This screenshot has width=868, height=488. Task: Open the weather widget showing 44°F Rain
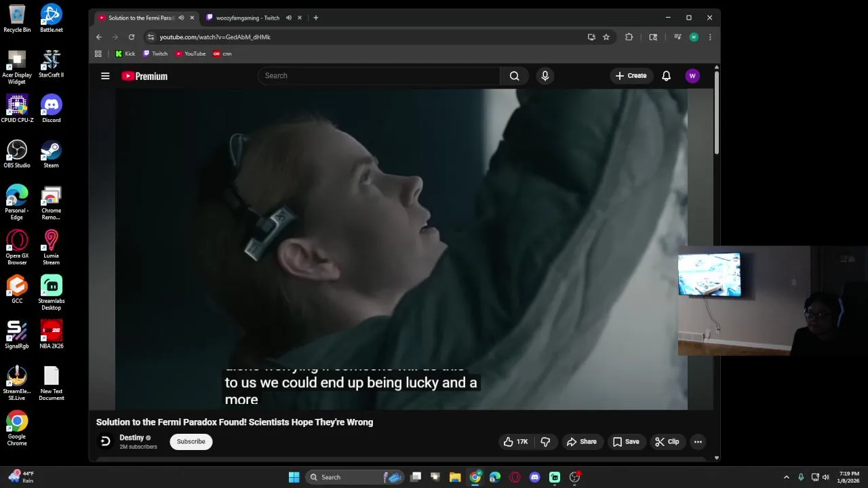click(x=22, y=477)
